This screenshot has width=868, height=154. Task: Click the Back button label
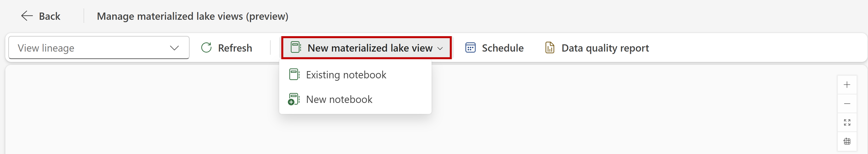(x=50, y=16)
